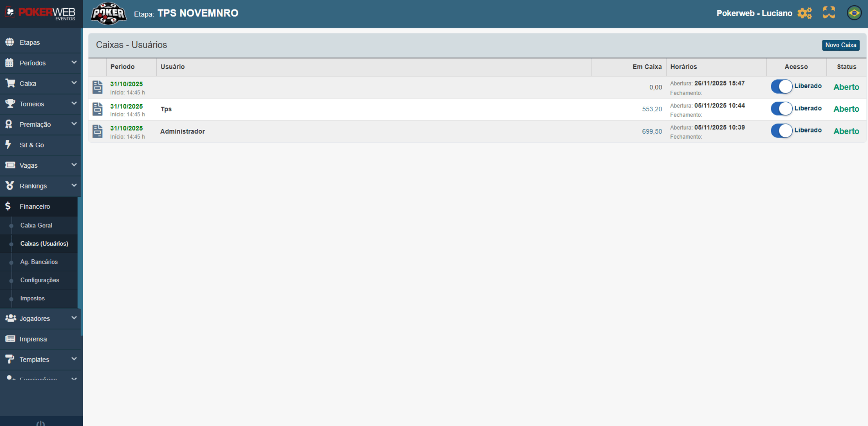Click the Aberto status of Tps row

tap(846, 109)
